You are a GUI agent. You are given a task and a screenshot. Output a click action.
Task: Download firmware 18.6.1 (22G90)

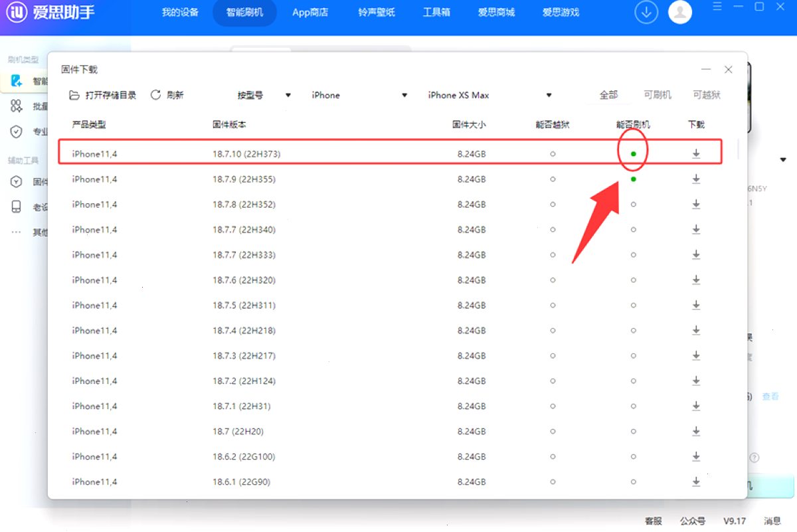coord(696,482)
